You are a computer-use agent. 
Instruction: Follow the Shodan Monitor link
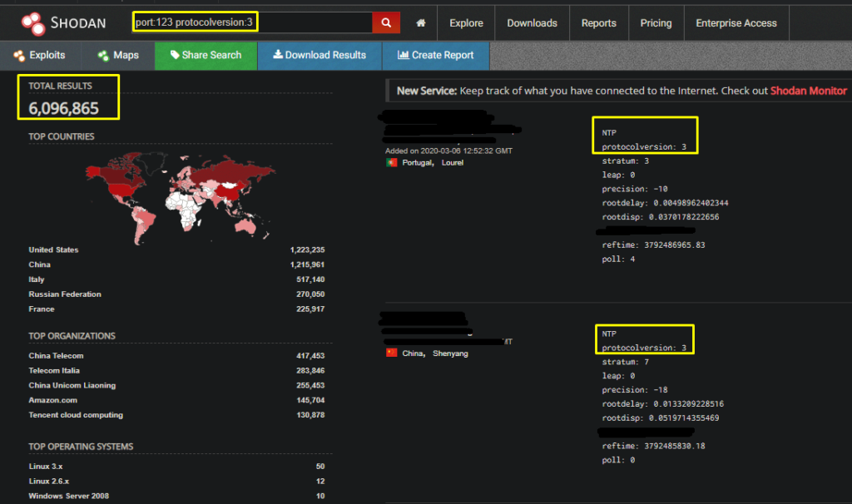(808, 91)
